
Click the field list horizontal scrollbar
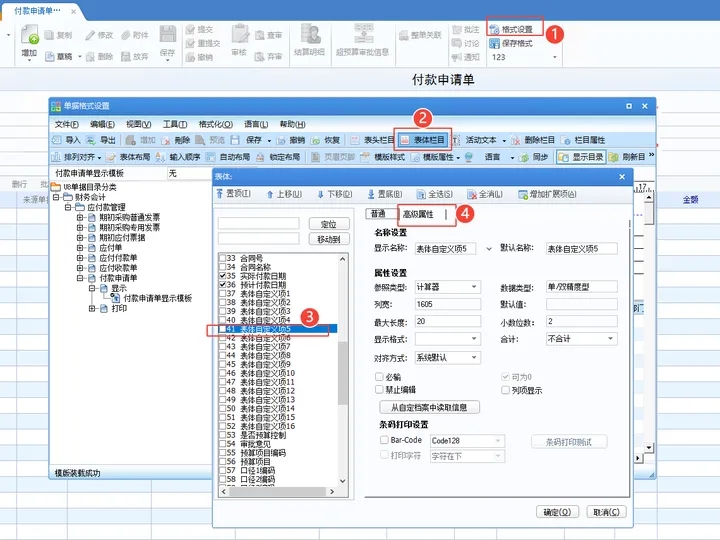pos(277,491)
